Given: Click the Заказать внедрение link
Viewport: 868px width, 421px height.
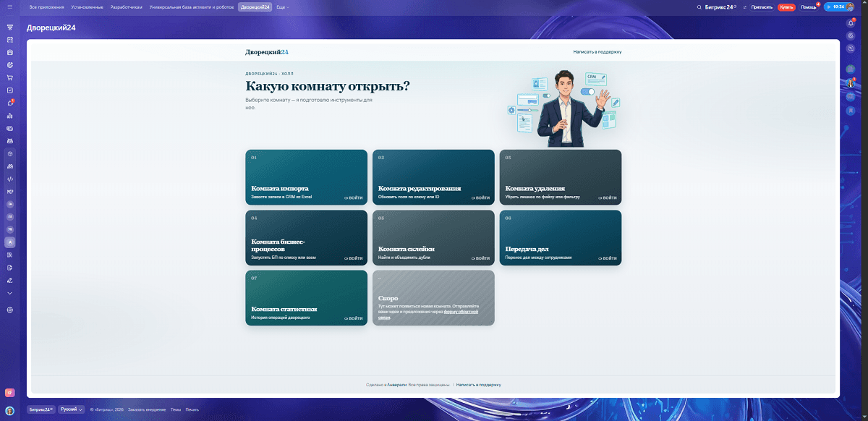Looking at the screenshot, I should [x=148, y=409].
